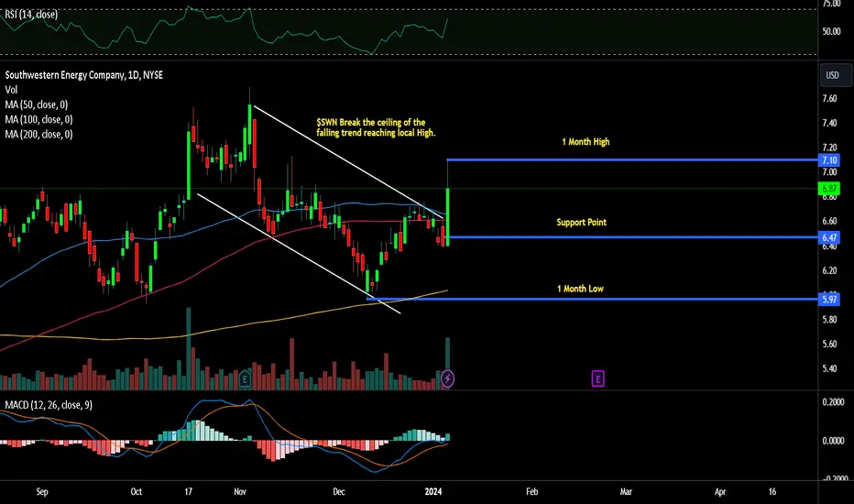Viewport: 854px width, 504px height.
Task: Click the Nov label on time axis
Action: 240,491
